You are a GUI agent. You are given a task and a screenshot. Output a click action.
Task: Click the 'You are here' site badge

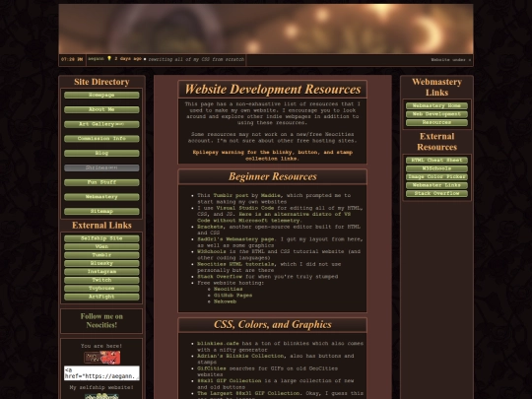click(101, 358)
